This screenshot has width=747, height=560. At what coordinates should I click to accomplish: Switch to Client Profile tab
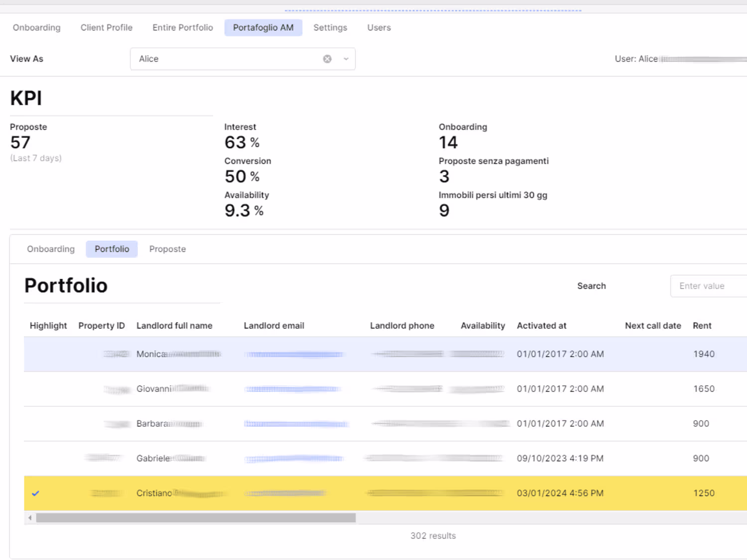point(107,27)
